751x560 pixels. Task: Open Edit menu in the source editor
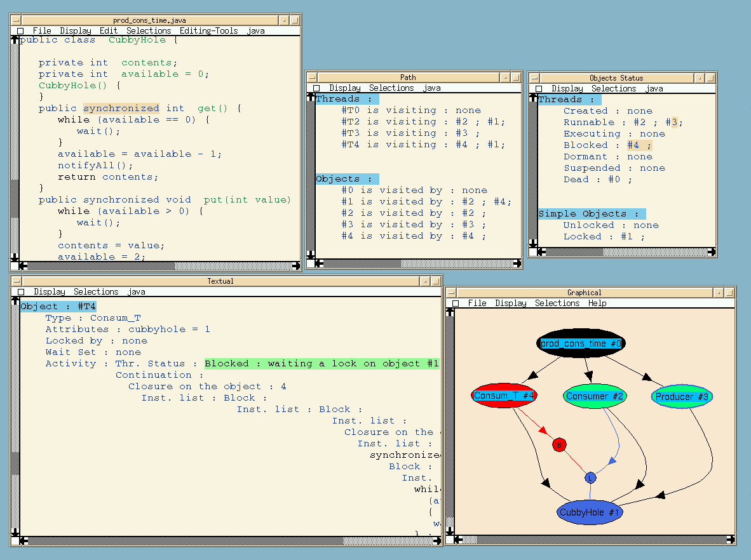click(x=108, y=30)
